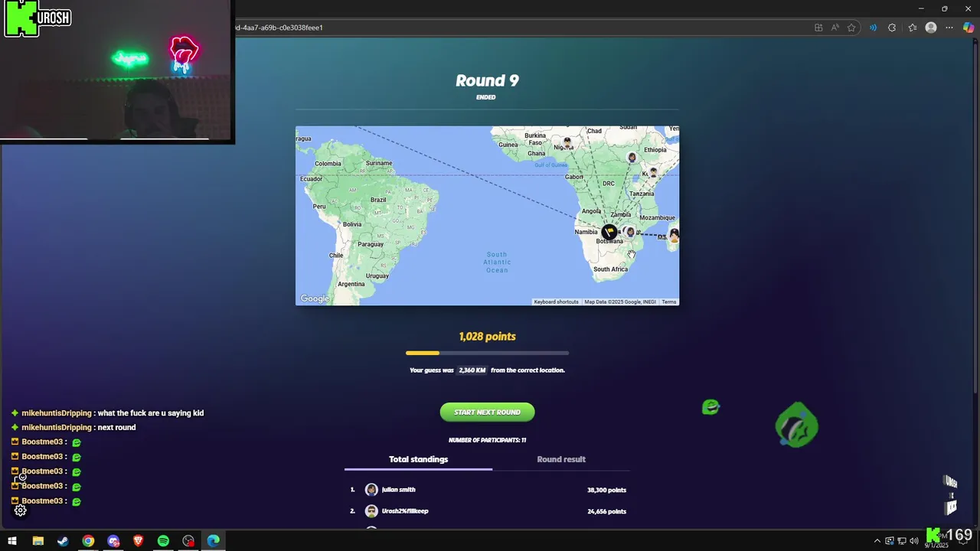Screen dimensions: 980x551
Task: Open the map Terms link
Action: pos(669,302)
